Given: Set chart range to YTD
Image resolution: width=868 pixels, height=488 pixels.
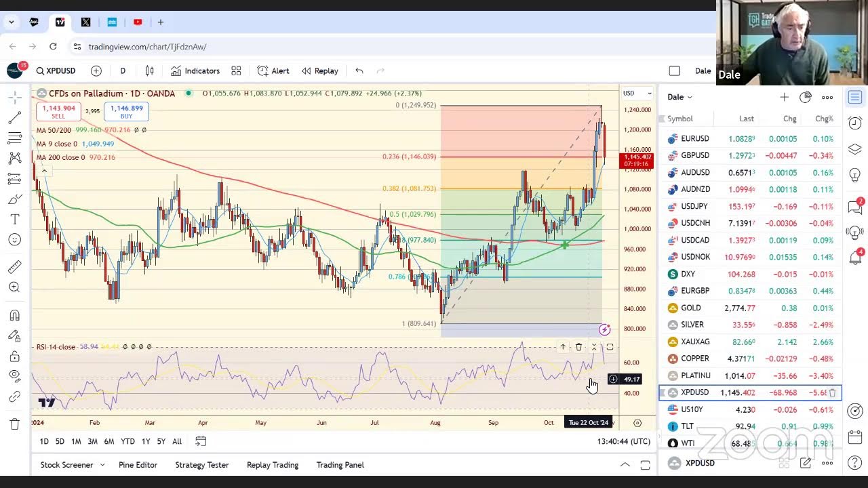Looking at the screenshot, I should click(x=127, y=441).
